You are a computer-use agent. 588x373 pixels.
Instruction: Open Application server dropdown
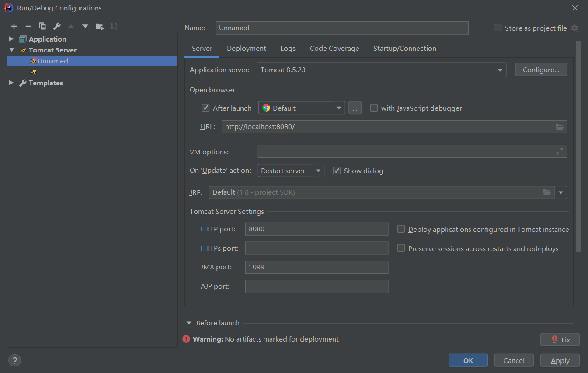381,70
